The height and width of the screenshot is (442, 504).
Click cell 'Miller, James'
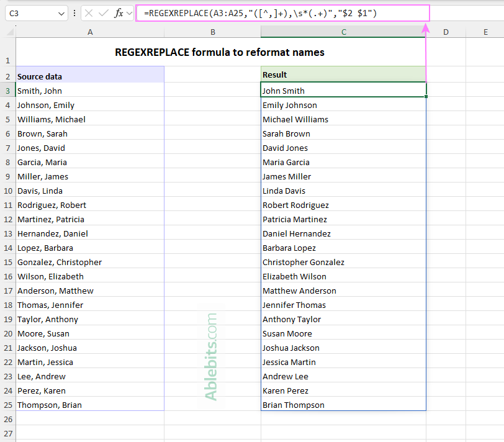tap(90, 176)
